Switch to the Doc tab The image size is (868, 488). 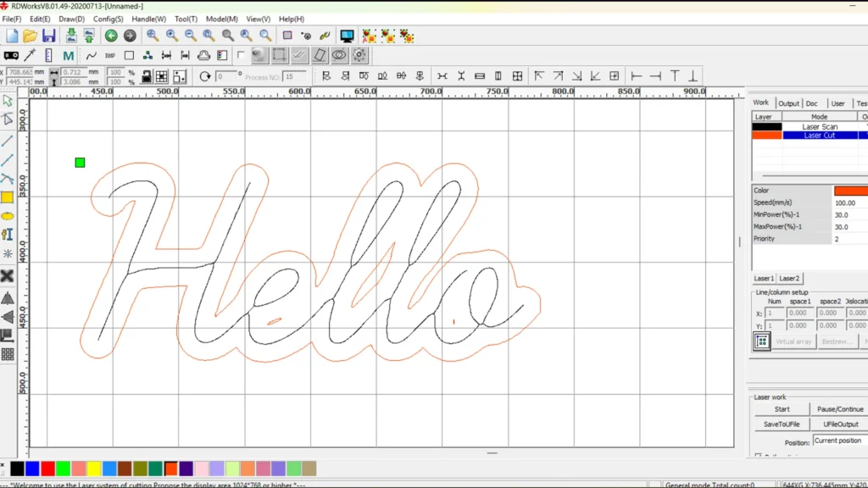811,103
